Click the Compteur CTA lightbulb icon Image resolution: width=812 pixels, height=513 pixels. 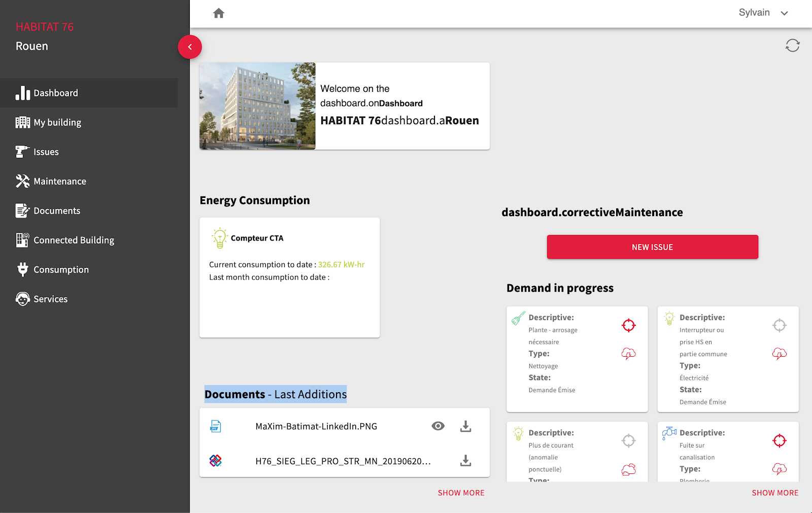coord(219,238)
